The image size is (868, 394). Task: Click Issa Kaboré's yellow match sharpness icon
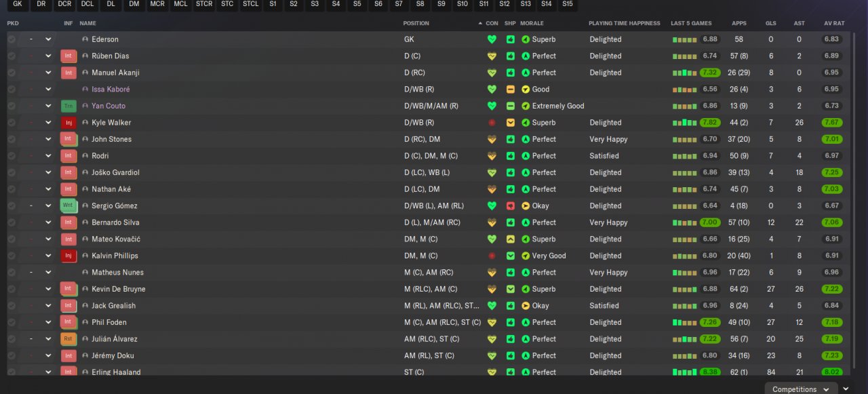point(511,90)
